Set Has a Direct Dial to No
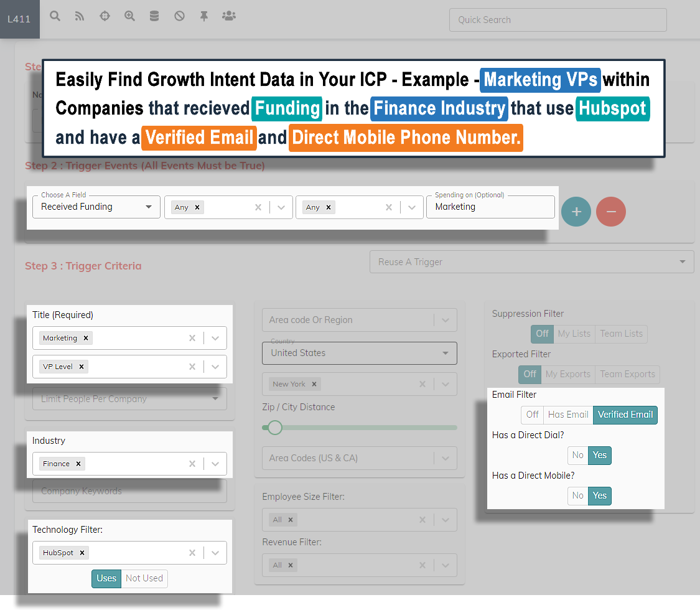This screenshot has height=610, width=700. click(x=578, y=455)
